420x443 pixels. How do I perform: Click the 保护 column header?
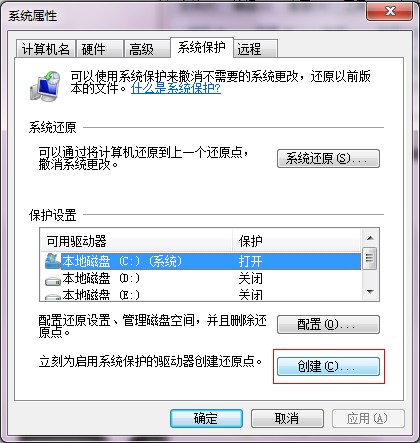point(297,241)
